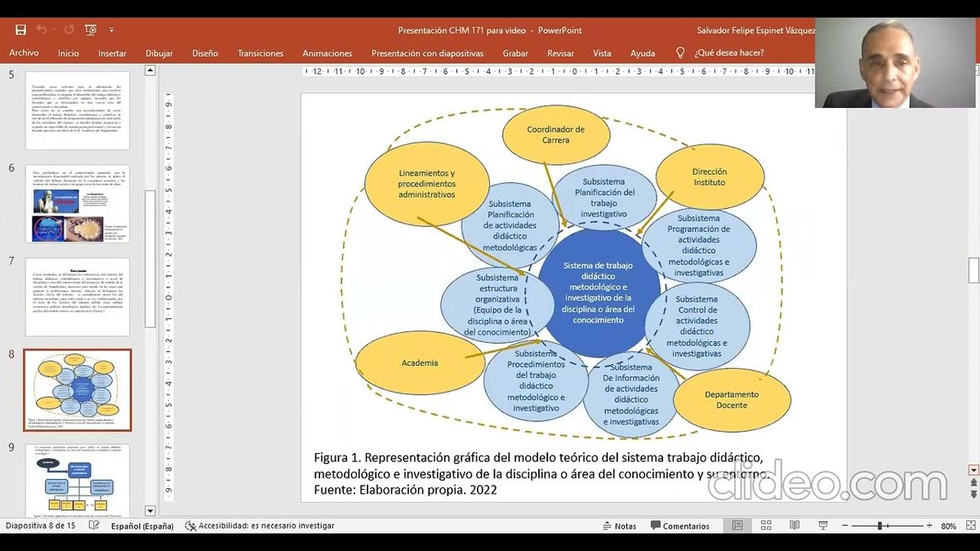Open the Archivo menu
Viewport: 980px width, 551px height.
click(x=24, y=53)
